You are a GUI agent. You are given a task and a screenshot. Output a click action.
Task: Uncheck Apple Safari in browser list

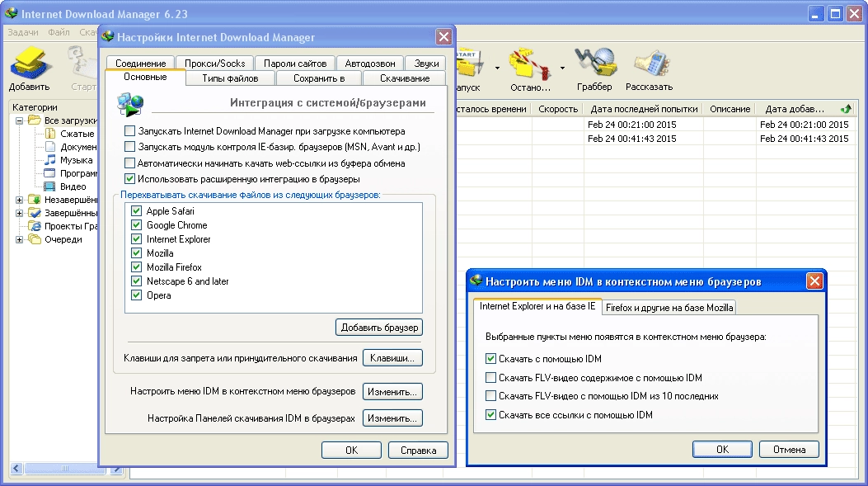[136, 210]
